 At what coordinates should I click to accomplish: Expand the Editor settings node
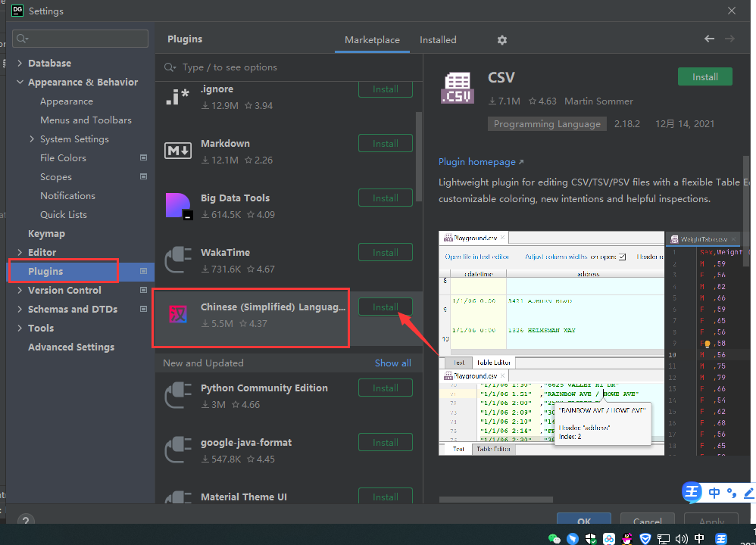click(20, 252)
